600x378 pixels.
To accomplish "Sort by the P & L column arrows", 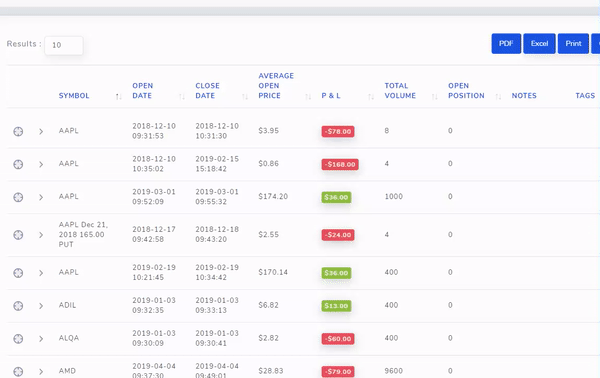I will pyautogui.click(x=371, y=96).
